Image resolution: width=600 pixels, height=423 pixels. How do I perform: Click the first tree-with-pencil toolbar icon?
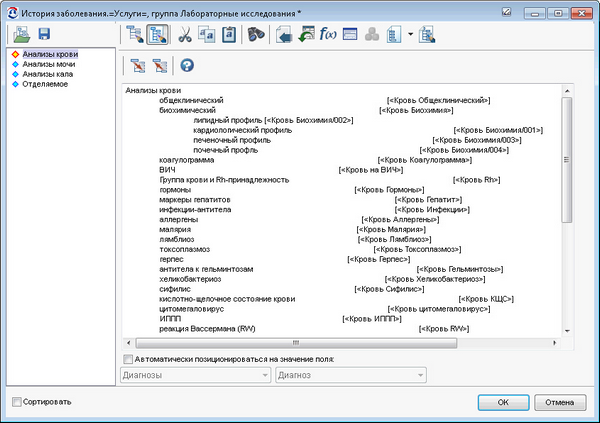point(135,34)
